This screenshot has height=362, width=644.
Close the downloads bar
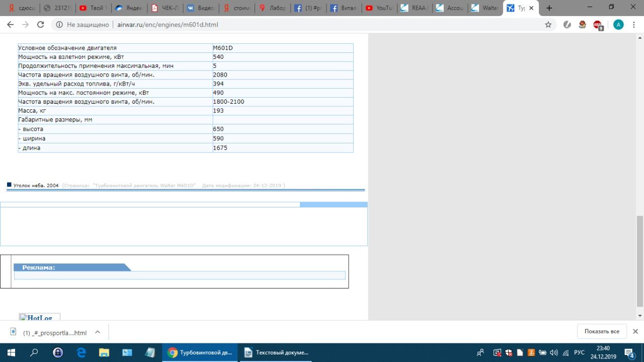coord(635,332)
